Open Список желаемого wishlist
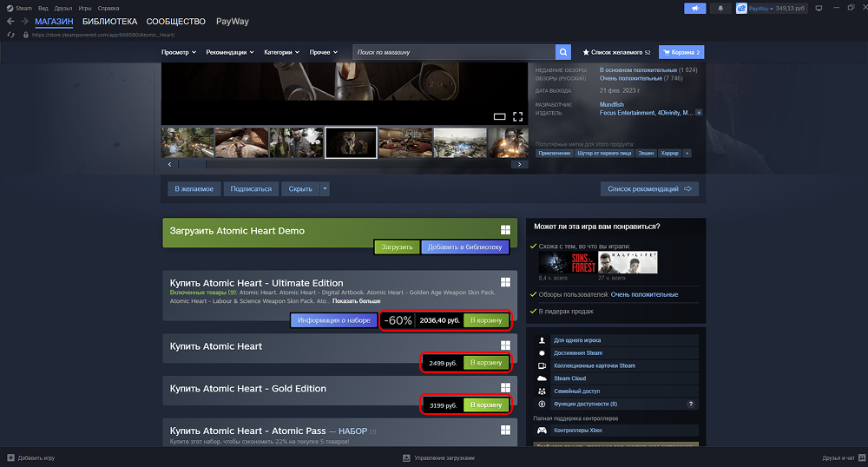 click(616, 52)
